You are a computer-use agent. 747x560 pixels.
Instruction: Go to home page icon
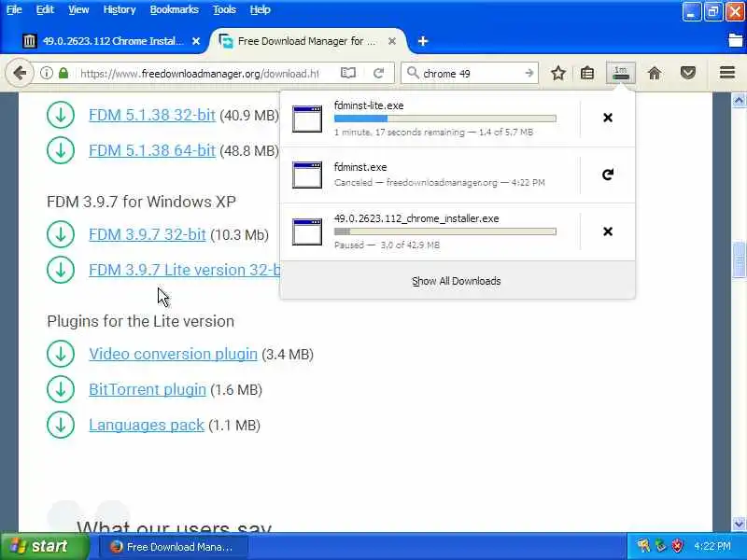tap(655, 74)
